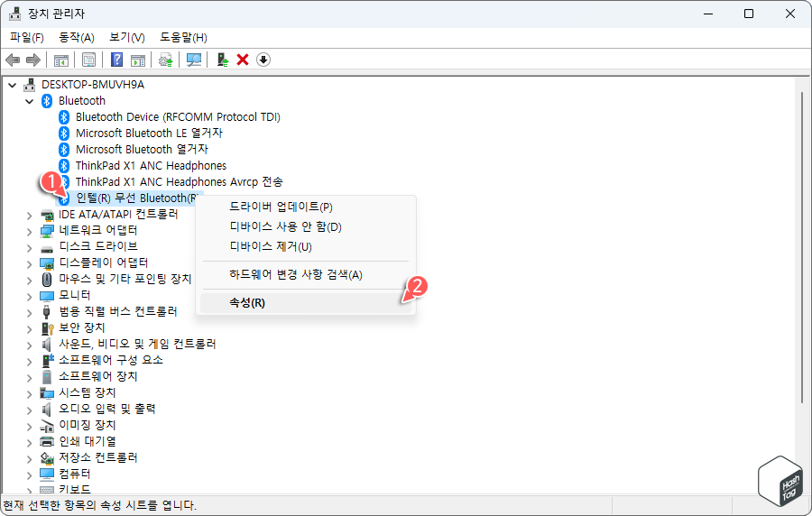Select Bluetooth Device (RFCOMM Protocol TDI)
This screenshot has height=516, width=812.
click(178, 117)
